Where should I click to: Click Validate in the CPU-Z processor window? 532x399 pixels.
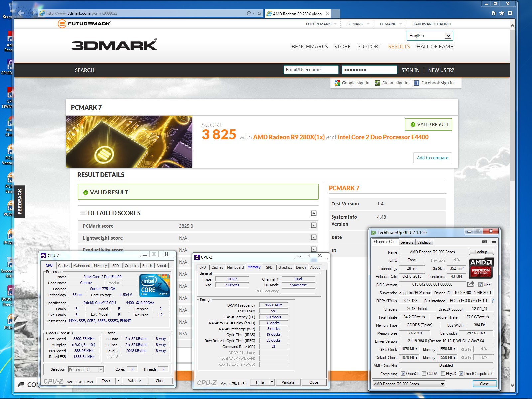pos(134,381)
